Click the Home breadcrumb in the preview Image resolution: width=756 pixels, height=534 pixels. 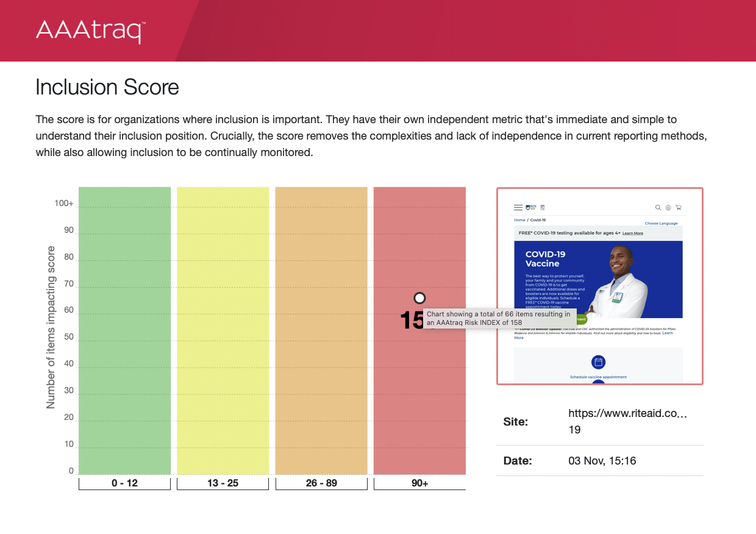point(519,220)
